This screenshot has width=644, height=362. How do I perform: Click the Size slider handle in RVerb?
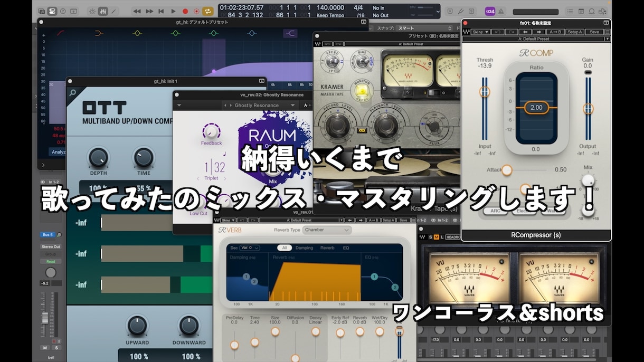pos(275,331)
